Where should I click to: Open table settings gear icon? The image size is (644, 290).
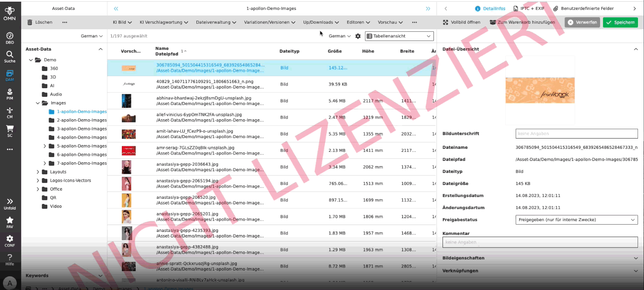358,36
